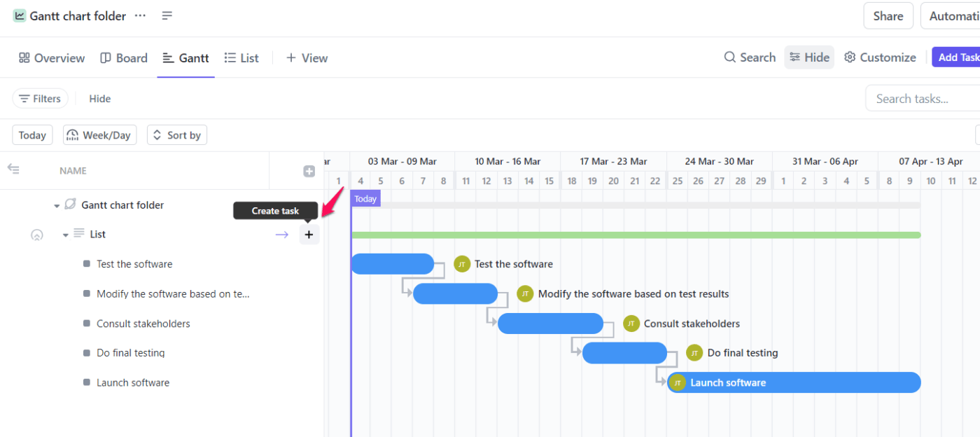
Task: Click the Modify the software Gantt bar
Action: [x=456, y=293]
